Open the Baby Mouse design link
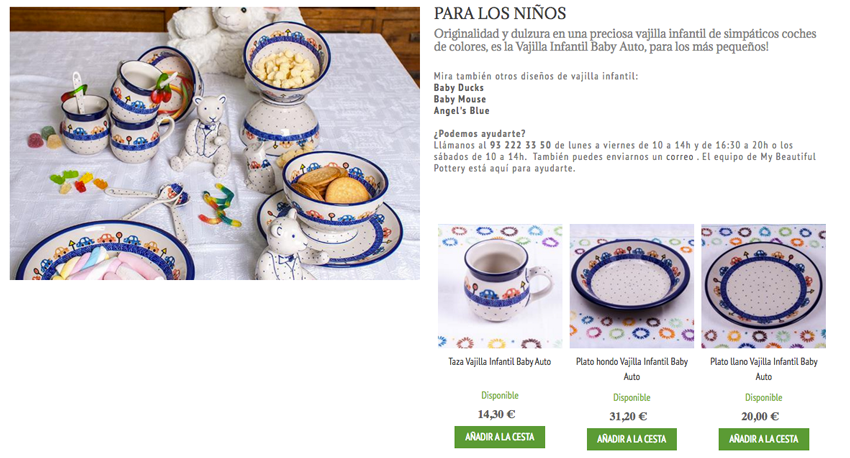 [460, 99]
